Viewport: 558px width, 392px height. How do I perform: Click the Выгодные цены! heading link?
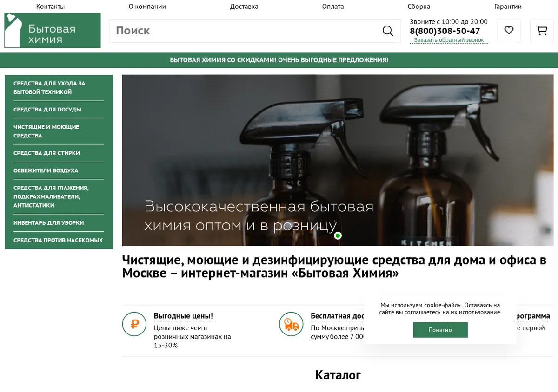(183, 316)
